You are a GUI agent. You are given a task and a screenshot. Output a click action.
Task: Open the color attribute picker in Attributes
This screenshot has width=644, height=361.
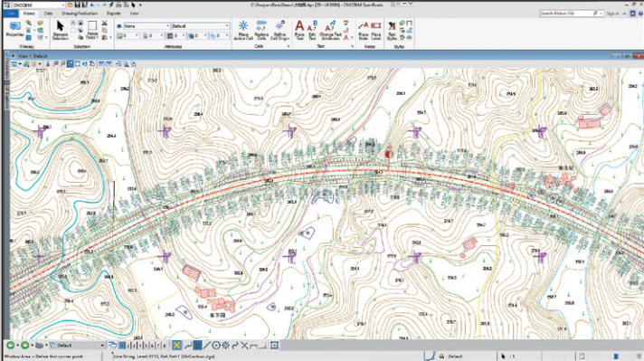coord(128,36)
